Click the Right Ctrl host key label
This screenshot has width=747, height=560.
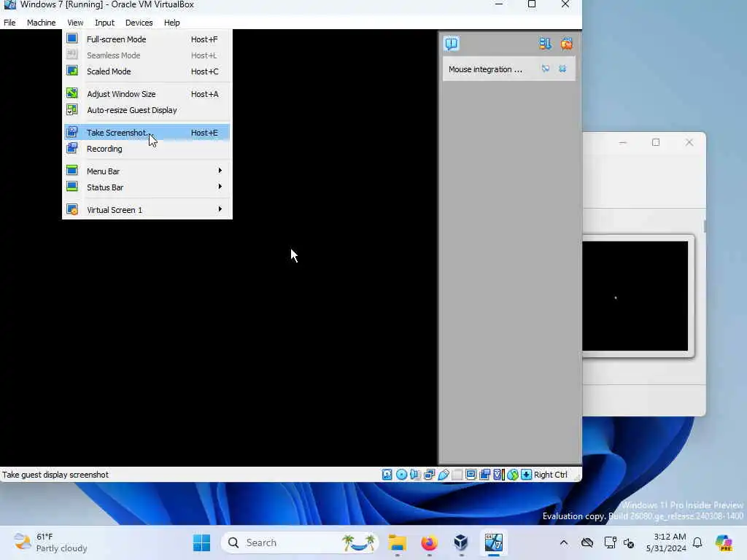(550, 475)
